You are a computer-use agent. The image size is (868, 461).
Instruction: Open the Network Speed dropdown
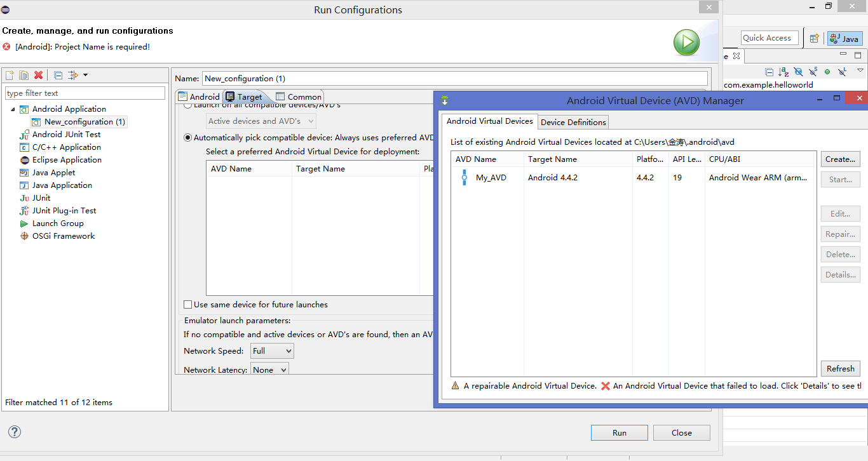(272, 351)
